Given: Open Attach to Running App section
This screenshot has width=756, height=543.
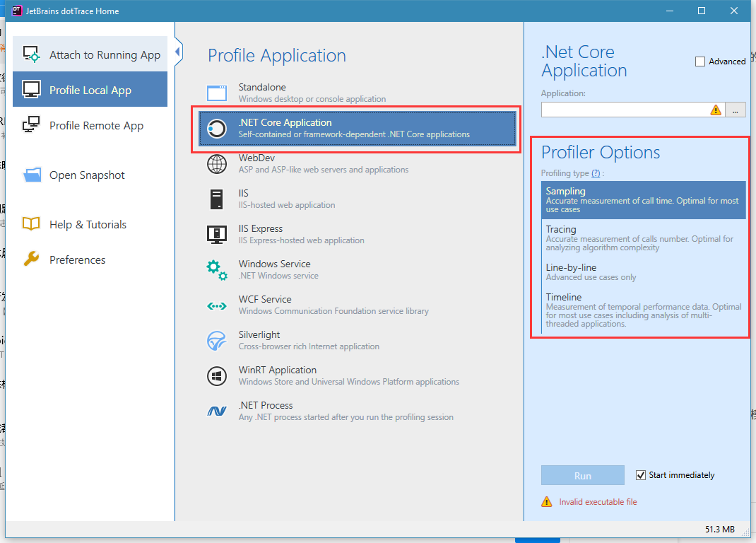Looking at the screenshot, I should [x=90, y=54].
